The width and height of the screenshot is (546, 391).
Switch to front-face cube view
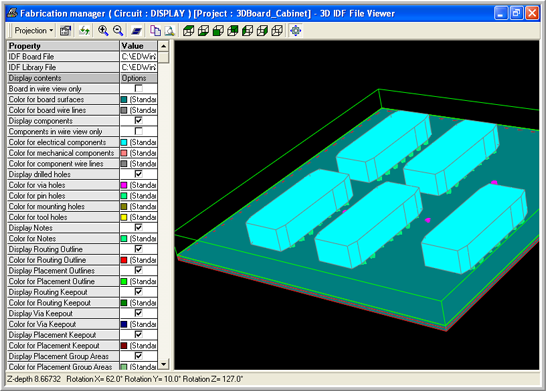pyautogui.click(x=218, y=31)
